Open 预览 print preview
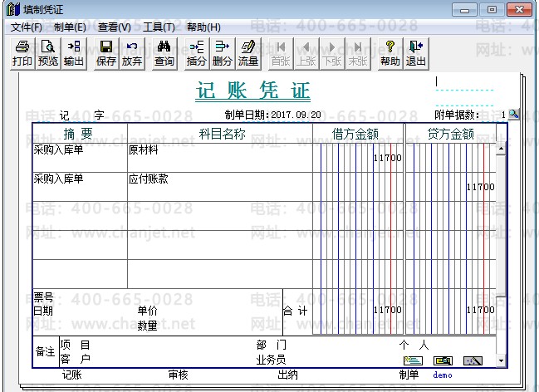The width and height of the screenshot is (539, 392). point(48,53)
